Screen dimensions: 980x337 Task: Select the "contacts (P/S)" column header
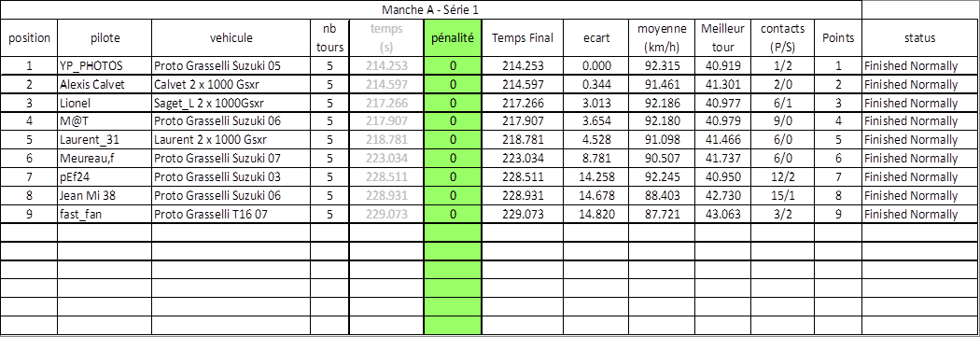point(782,38)
